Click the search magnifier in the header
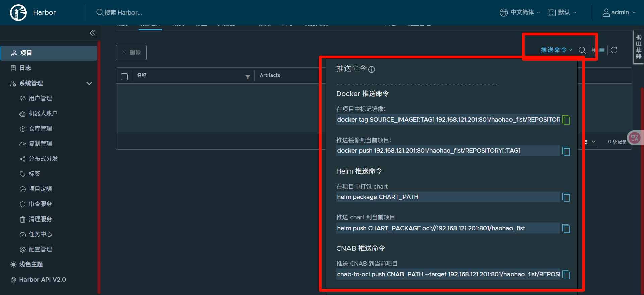644x295 pixels. point(100,12)
